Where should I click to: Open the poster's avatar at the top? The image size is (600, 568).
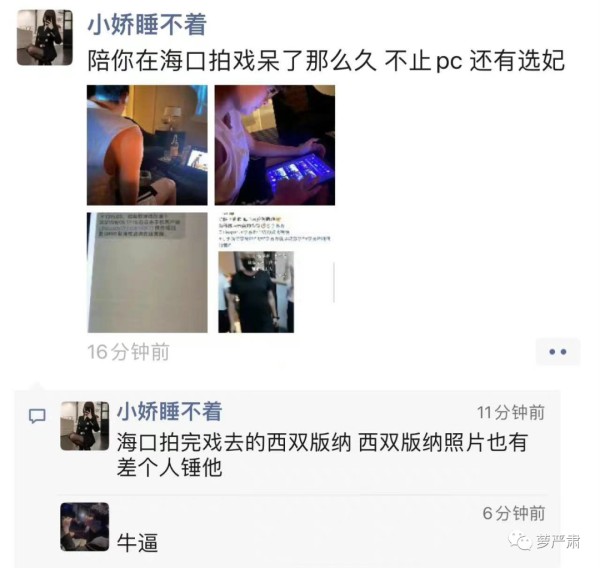pyautogui.click(x=45, y=38)
